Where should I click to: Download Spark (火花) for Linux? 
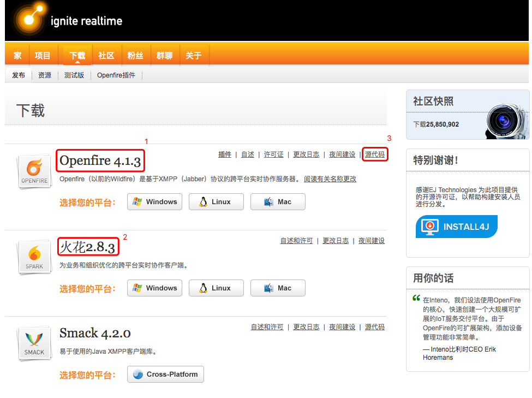tap(216, 288)
